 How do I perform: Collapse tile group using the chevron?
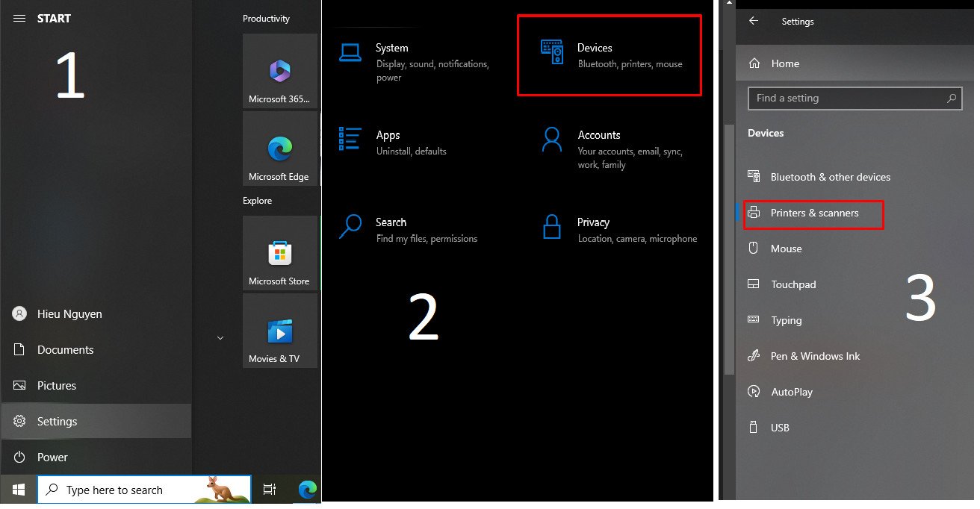(x=220, y=337)
